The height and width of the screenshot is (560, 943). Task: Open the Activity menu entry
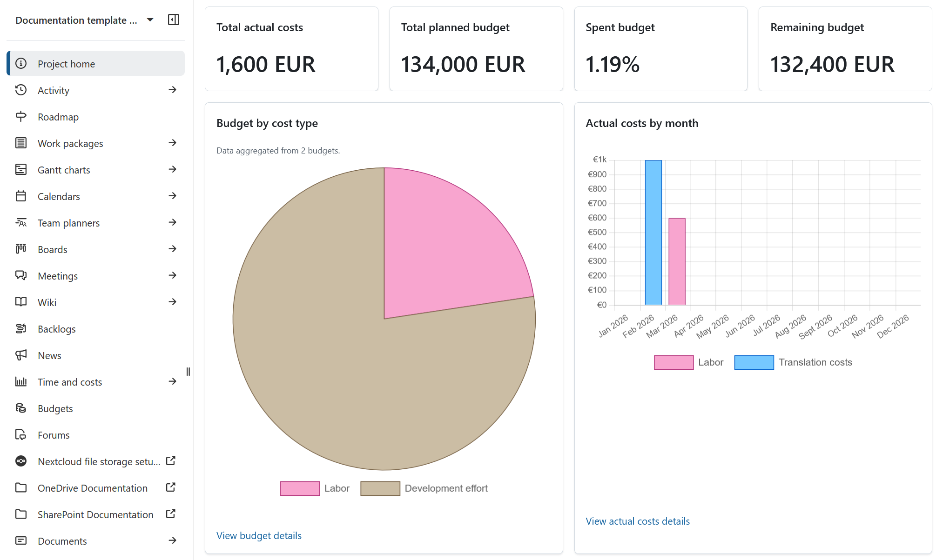pyautogui.click(x=53, y=90)
